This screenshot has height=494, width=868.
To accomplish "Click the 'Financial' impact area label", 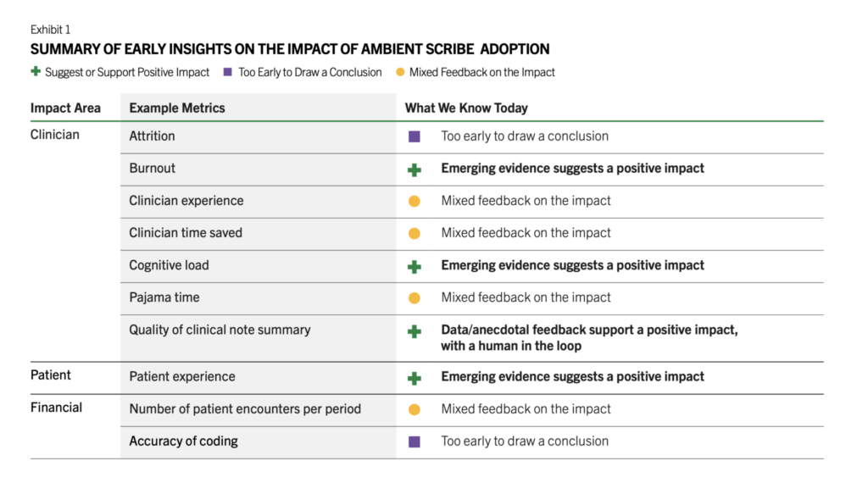I will pyautogui.click(x=56, y=408).
